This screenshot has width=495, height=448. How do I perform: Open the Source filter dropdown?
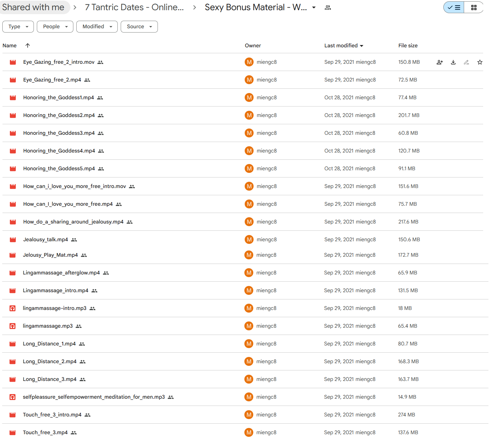tap(139, 27)
